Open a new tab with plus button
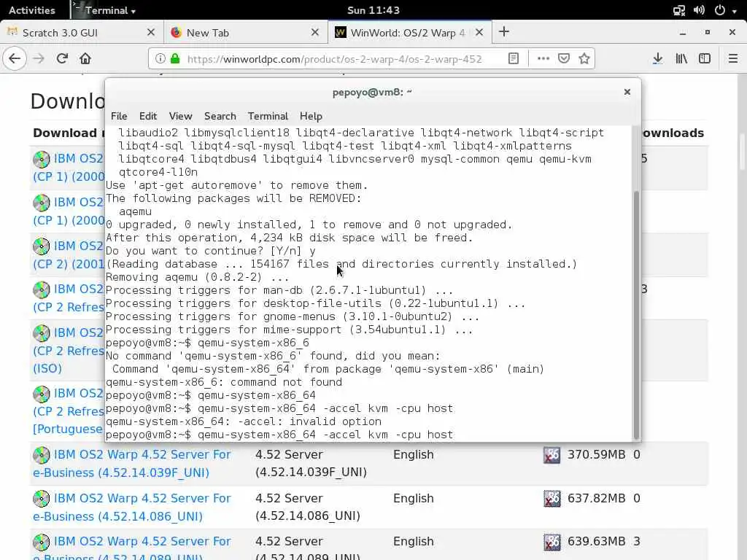Viewport: 747px width, 560px height. [x=504, y=32]
